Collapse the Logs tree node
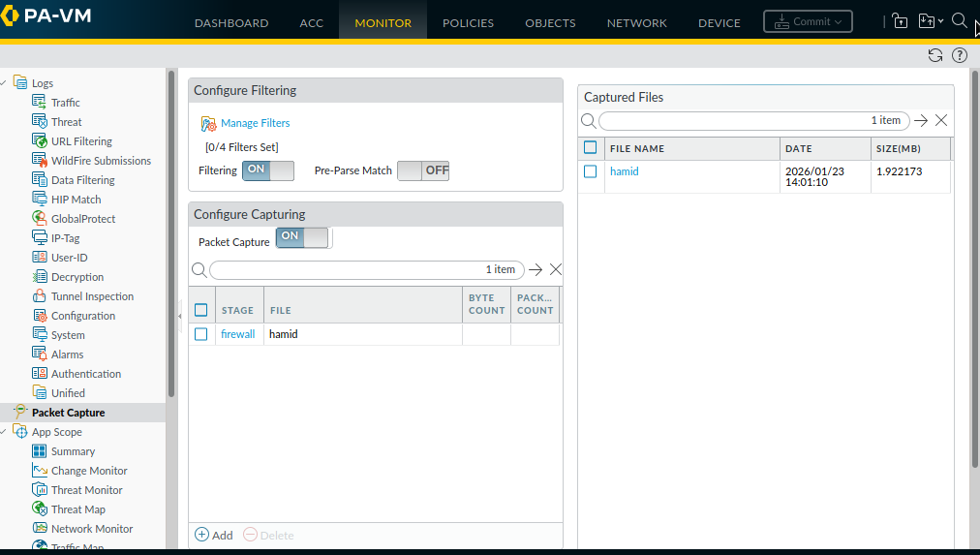 (x=5, y=83)
